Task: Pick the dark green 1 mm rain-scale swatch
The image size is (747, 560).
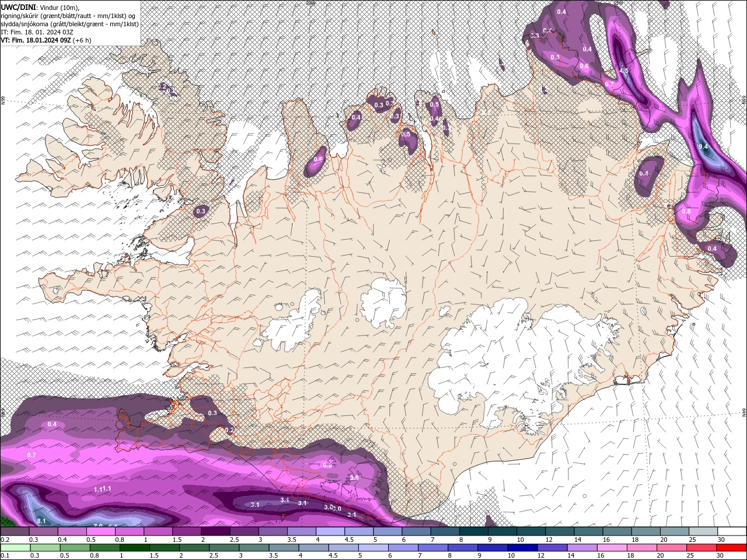Action: click(134, 548)
